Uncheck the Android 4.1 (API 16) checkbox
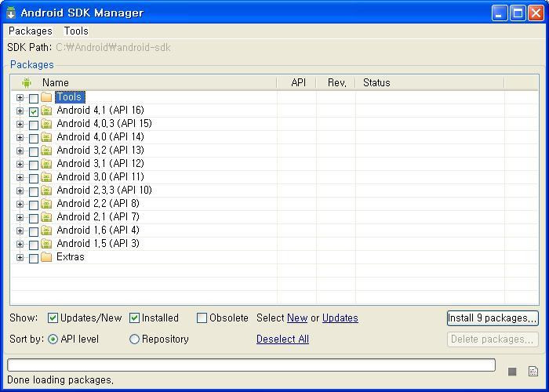The width and height of the screenshot is (549, 392). (34, 111)
